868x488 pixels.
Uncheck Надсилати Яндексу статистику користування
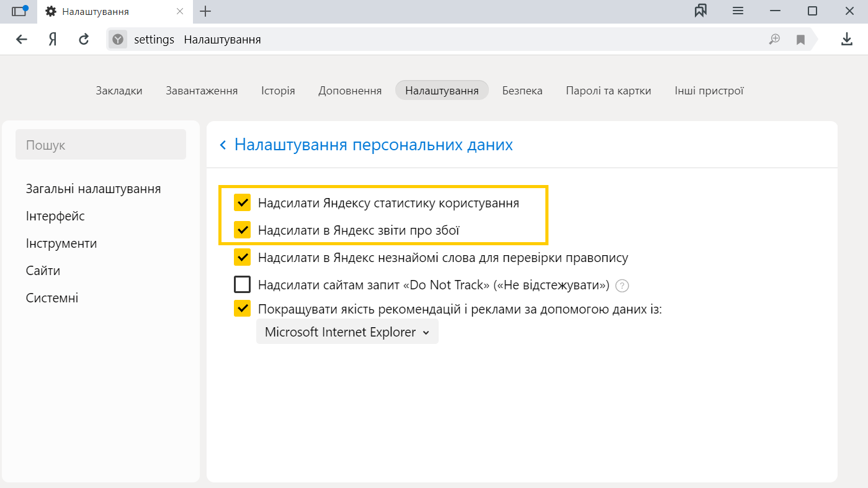(242, 202)
